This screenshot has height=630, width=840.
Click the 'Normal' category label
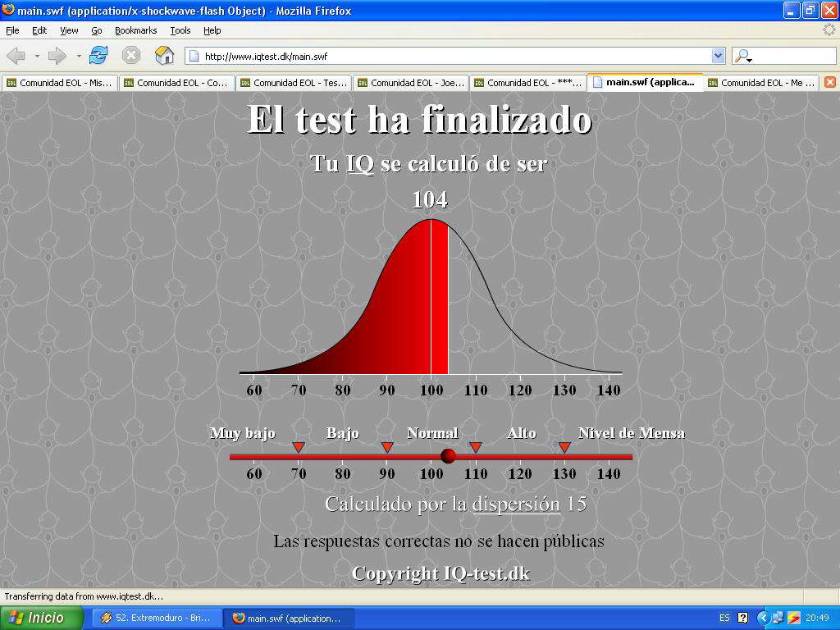433,433
